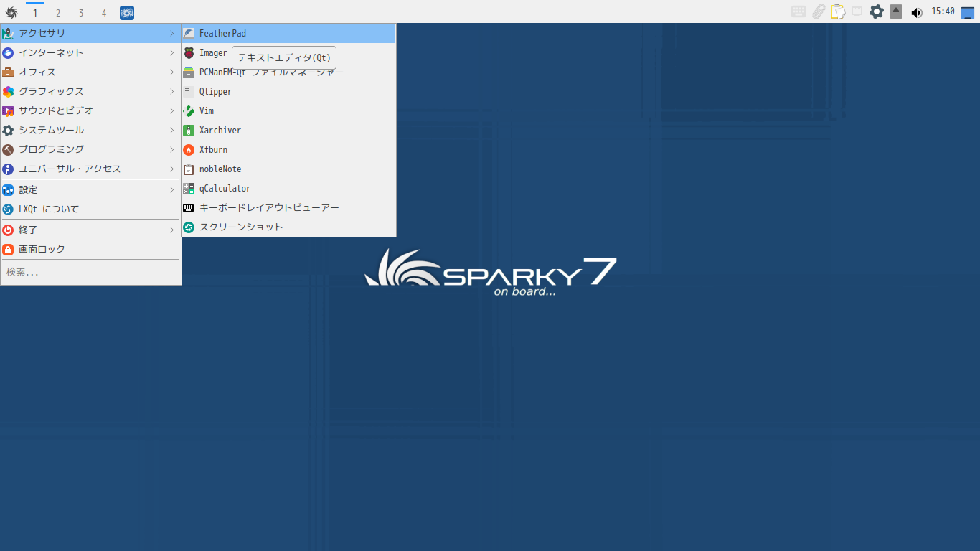Open キーボードレイアウトビューアー entry

click(x=288, y=207)
